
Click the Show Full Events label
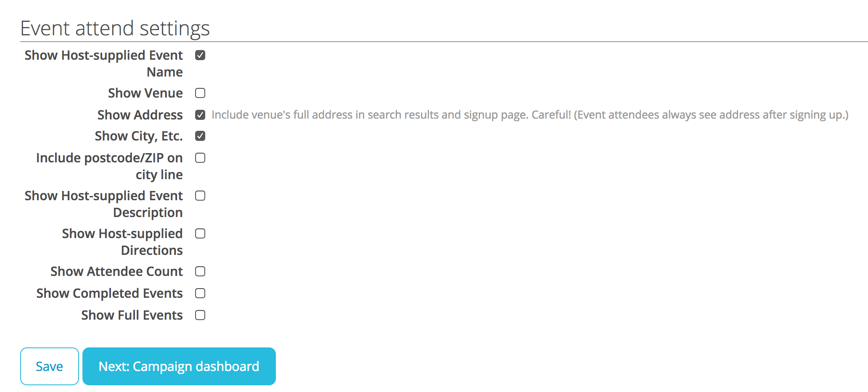click(132, 315)
